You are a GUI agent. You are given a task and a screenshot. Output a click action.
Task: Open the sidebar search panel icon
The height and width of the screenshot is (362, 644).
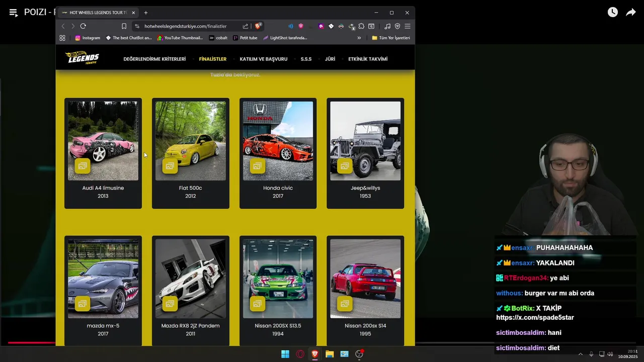371,26
